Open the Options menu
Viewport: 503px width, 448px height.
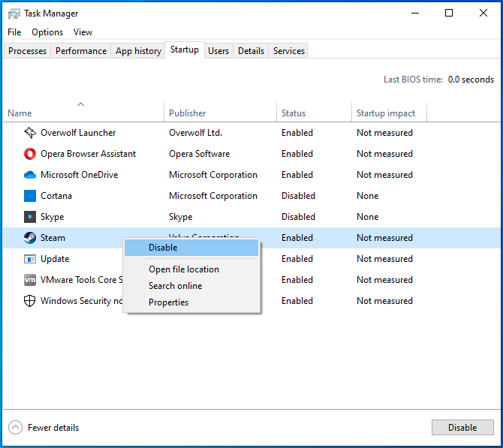[47, 32]
